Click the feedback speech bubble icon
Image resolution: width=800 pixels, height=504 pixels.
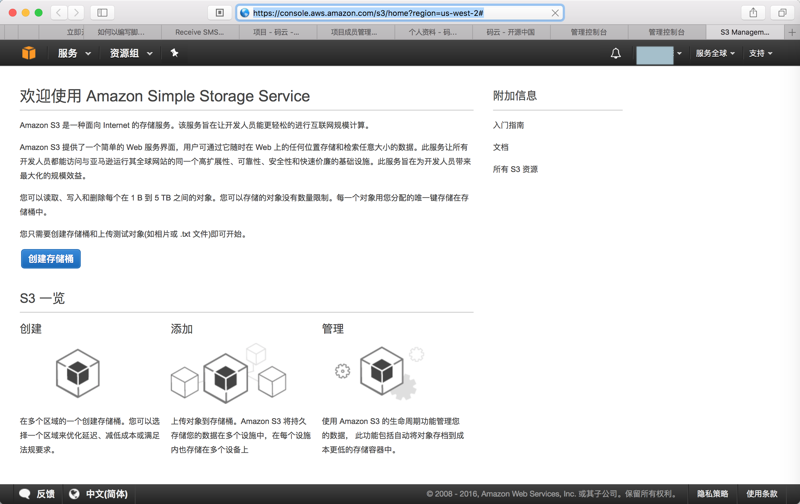point(24,494)
